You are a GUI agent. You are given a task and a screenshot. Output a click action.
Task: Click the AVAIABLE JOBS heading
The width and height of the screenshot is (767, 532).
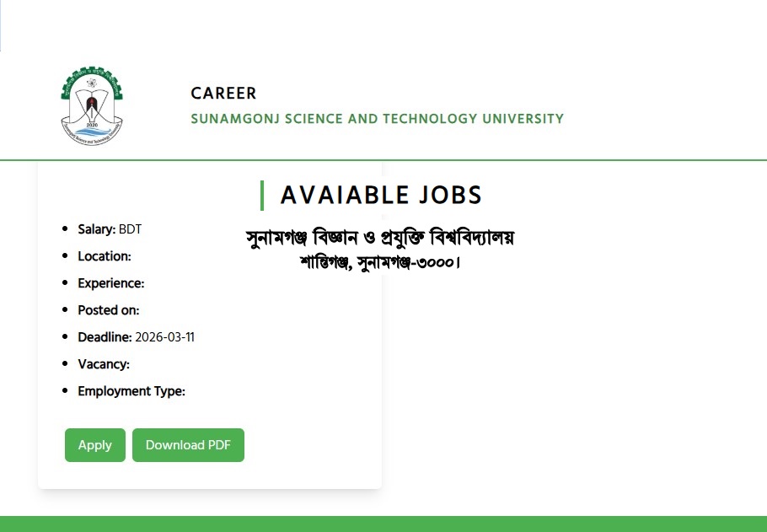(381, 196)
